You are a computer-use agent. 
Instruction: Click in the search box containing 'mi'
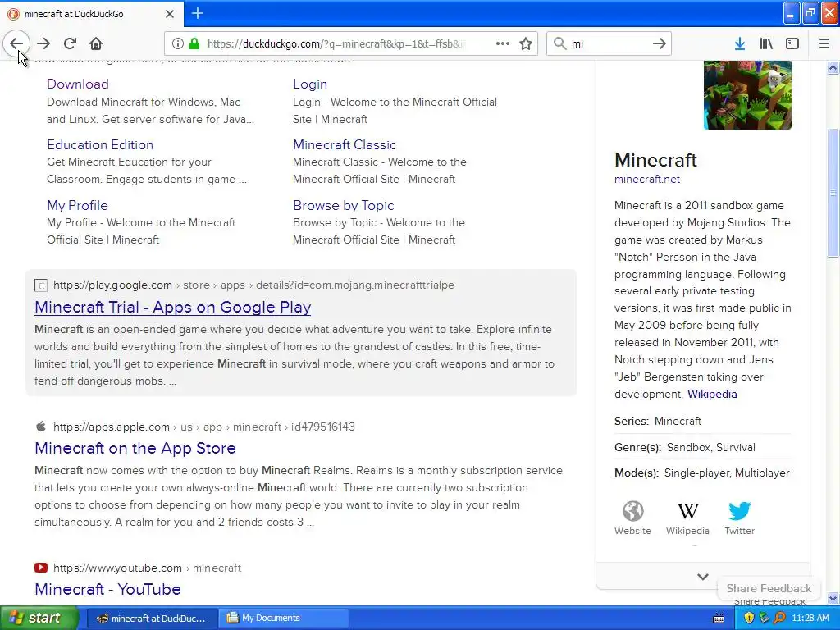608,44
